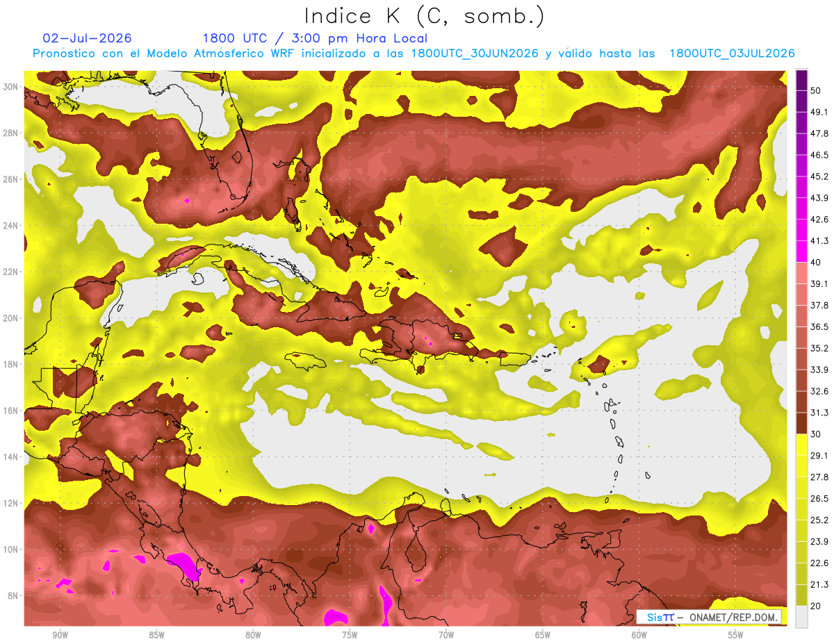Click the 14N latitude label
This screenshot has height=644, width=834.
(x=10, y=456)
